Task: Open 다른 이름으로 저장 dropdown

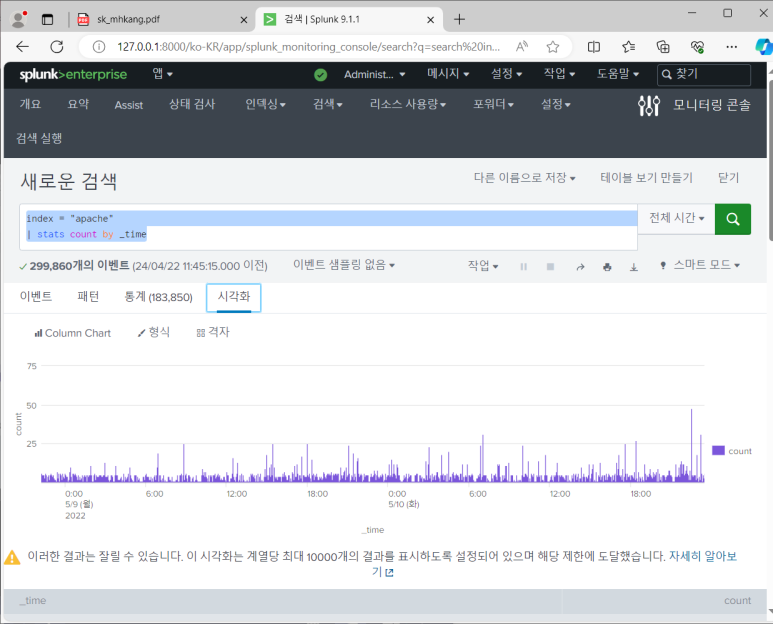Action: click(x=525, y=178)
